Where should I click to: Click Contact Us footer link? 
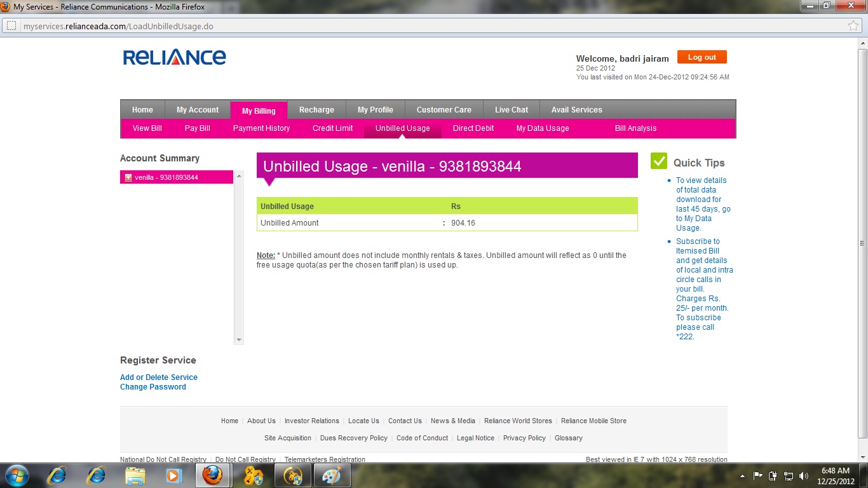tap(405, 421)
